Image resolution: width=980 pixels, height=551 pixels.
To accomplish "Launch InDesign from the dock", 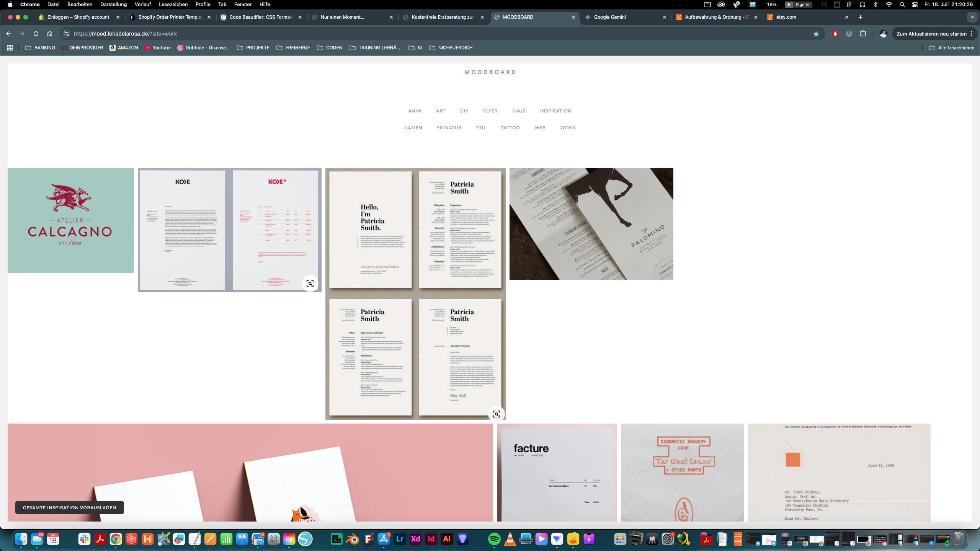I will pyautogui.click(x=431, y=539).
